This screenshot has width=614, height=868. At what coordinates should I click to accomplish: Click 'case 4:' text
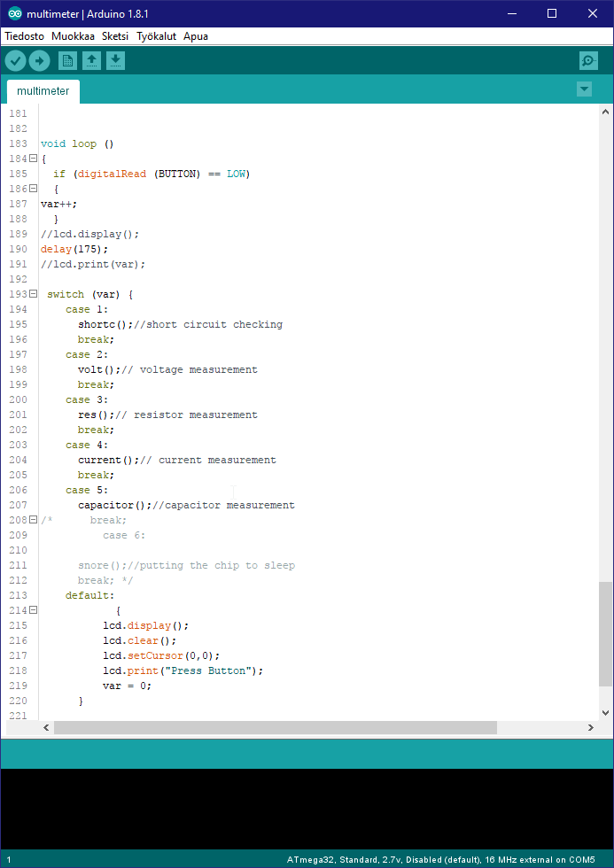tap(87, 445)
